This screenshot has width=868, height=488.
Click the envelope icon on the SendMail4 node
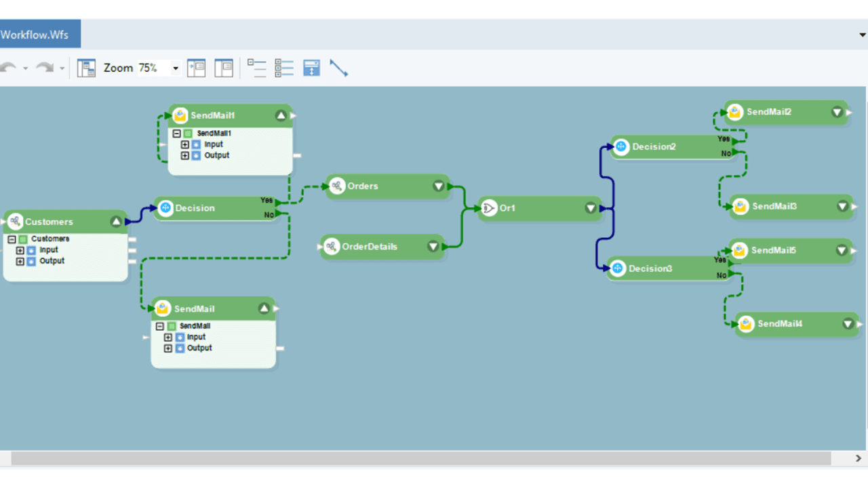(746, 324)
